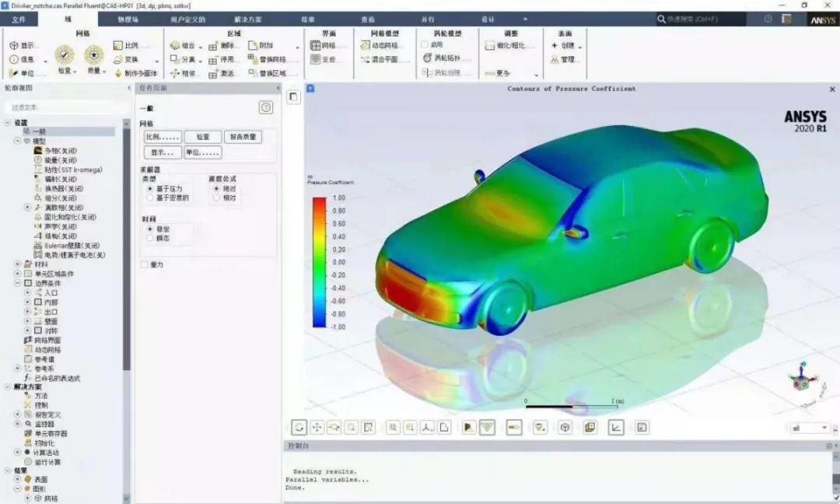Select the pan tool in graphics toolbar

click(x=317, y=427)
